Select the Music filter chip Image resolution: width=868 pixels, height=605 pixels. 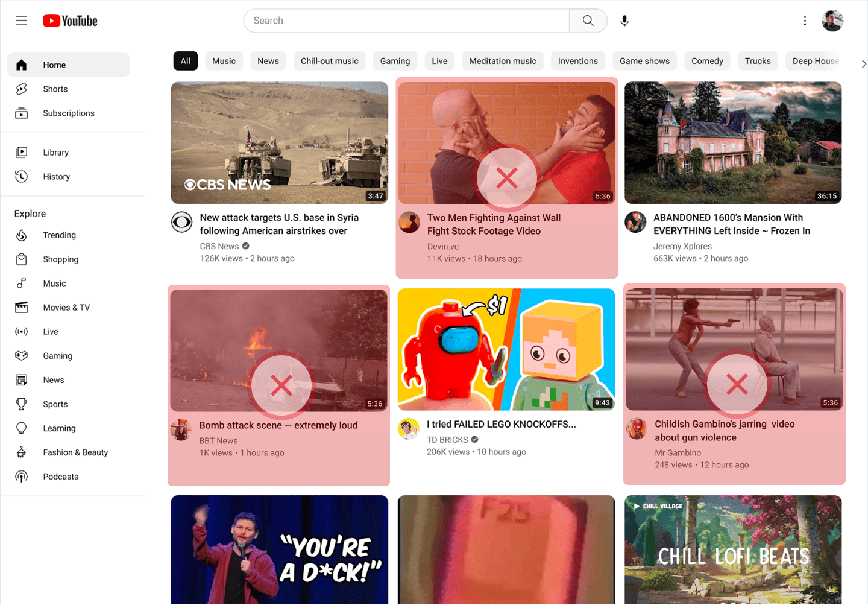click(x=224, y=61)
